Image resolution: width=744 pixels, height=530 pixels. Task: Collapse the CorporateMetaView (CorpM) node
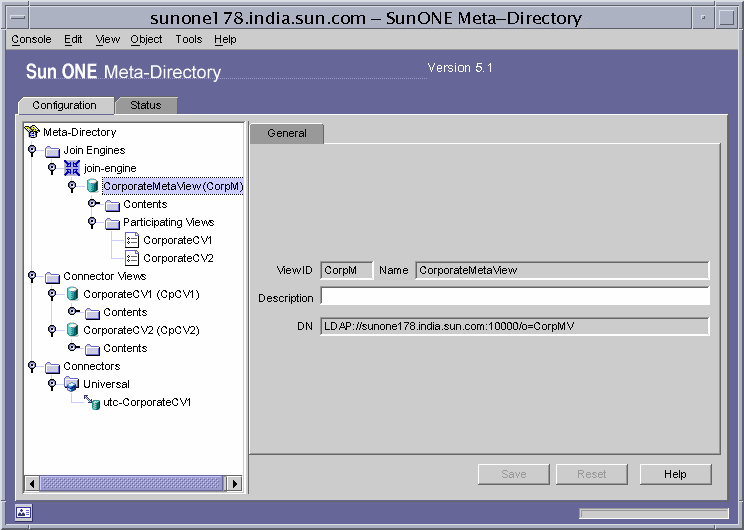pyautogui.click(x=72, y=186)
